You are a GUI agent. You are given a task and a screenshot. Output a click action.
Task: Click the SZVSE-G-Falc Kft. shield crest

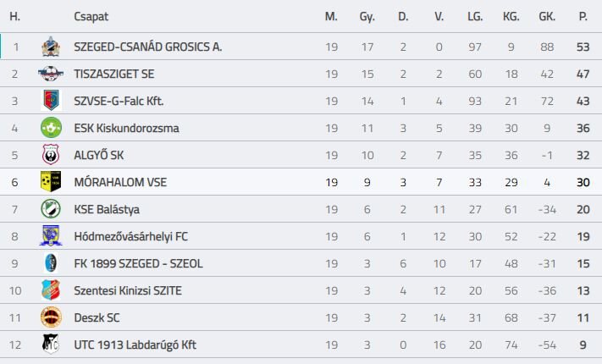(51, 101)
